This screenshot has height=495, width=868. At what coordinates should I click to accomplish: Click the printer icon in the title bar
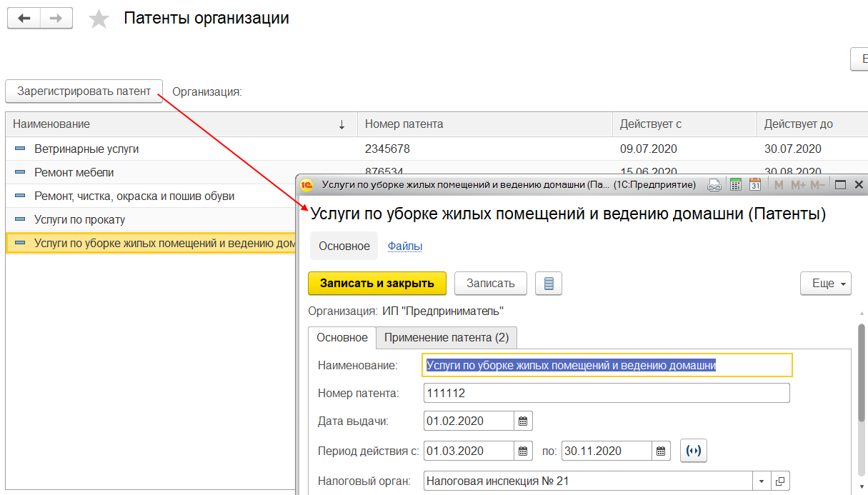click(714, 185)
